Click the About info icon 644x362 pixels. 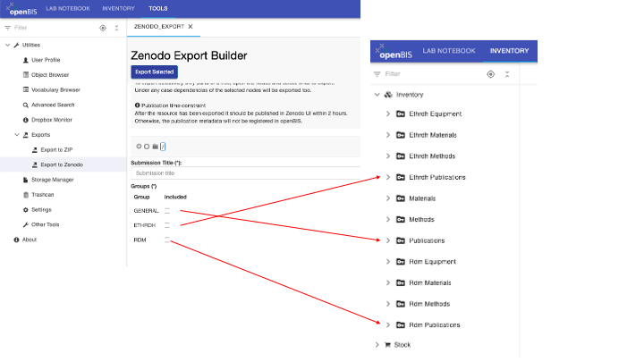pyautogui.click(x=16, y=240)
